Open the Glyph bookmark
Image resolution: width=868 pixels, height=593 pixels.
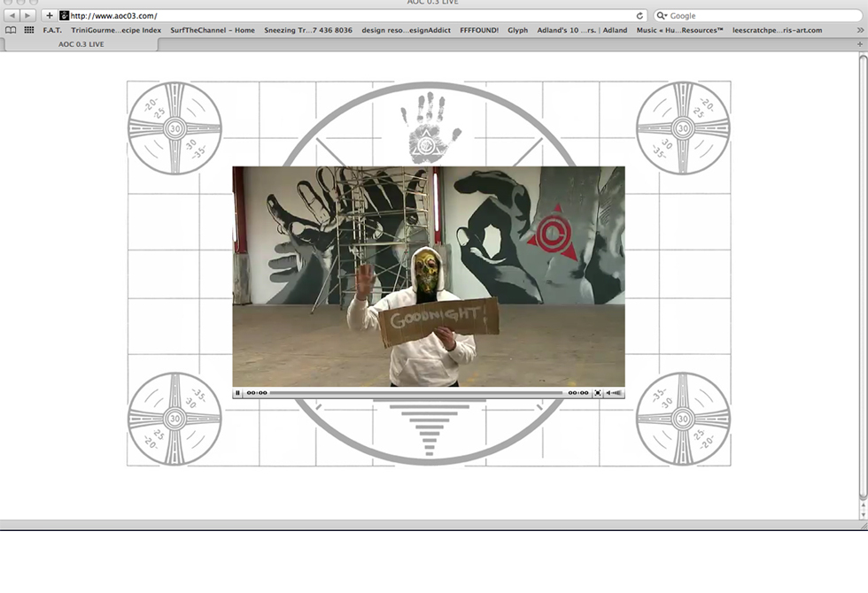click(x=517, y=30)
